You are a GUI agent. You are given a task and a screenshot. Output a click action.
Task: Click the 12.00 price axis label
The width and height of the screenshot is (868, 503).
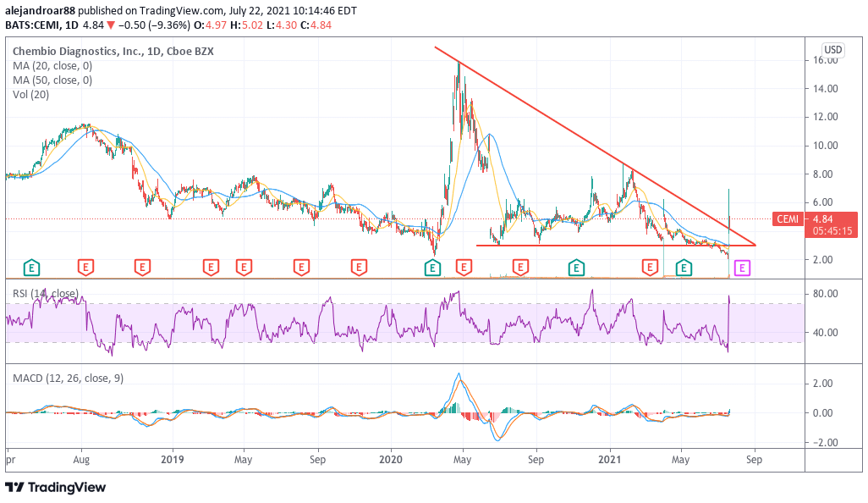826,117
